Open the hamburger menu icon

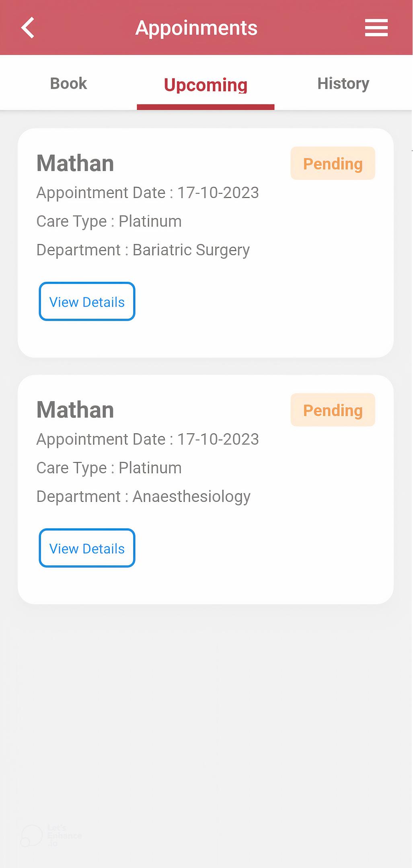pyautogui.click(x=376, y=28)
